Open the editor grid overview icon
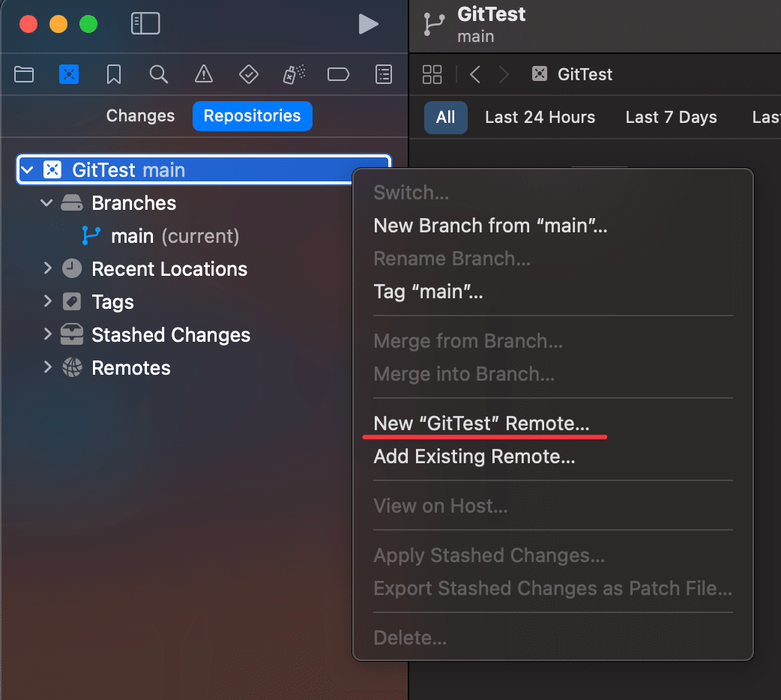 [432, 74]
